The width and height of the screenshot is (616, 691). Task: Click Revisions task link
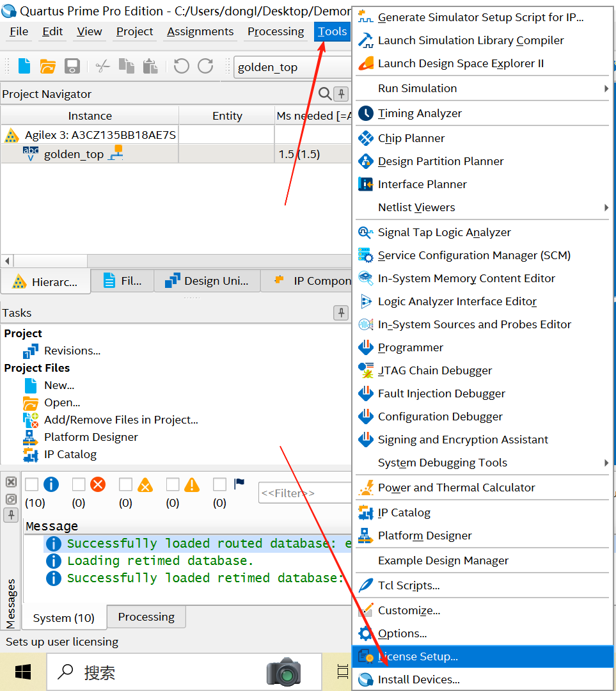[x=72, y=351]
